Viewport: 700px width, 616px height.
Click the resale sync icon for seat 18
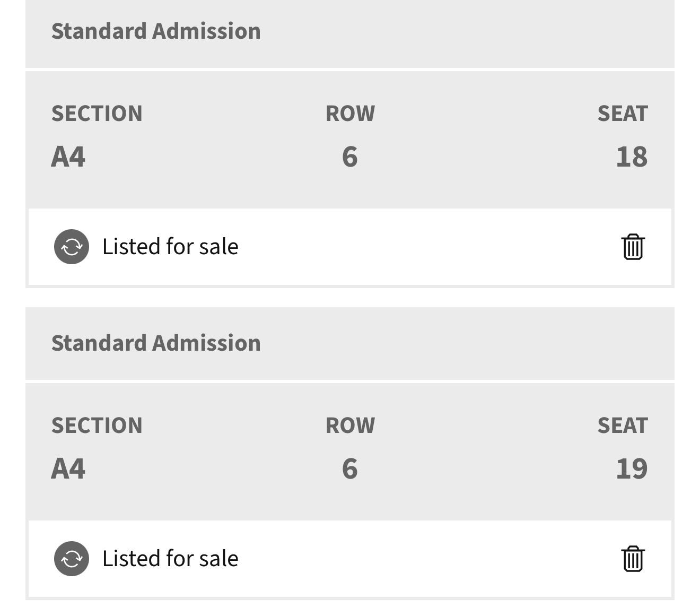(72, 247)
